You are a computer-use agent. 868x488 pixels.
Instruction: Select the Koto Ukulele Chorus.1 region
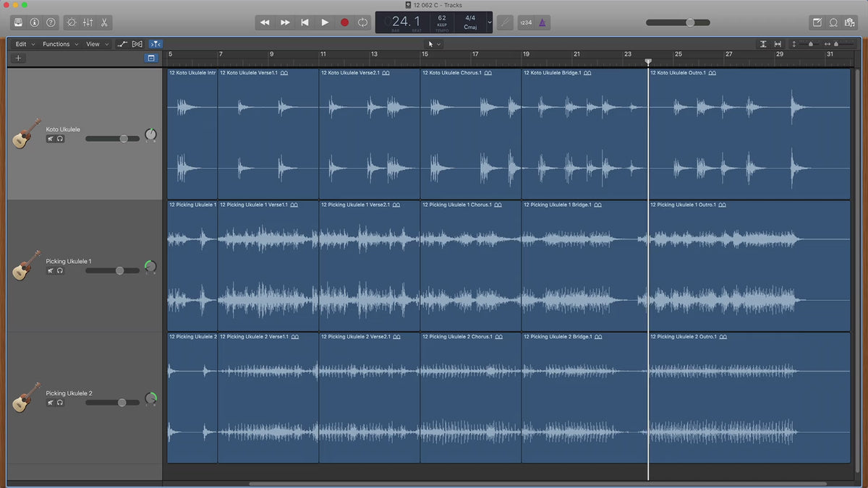(470, 134)
